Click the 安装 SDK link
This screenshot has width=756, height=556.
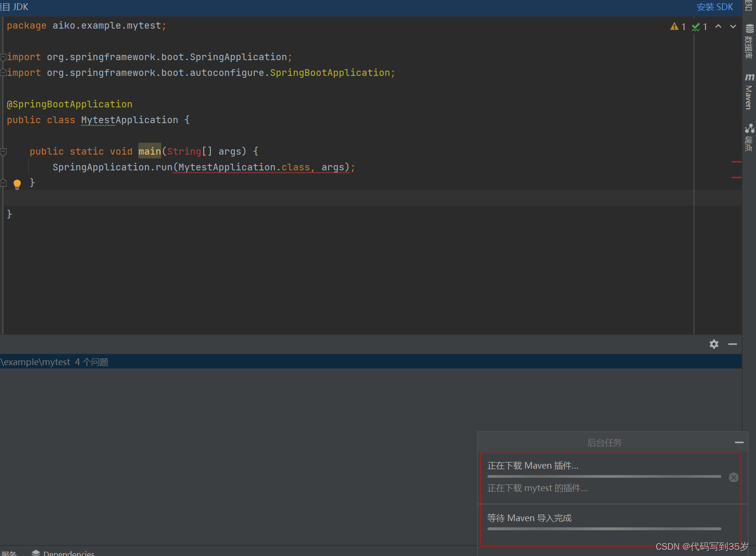click(x=715, y=7)
